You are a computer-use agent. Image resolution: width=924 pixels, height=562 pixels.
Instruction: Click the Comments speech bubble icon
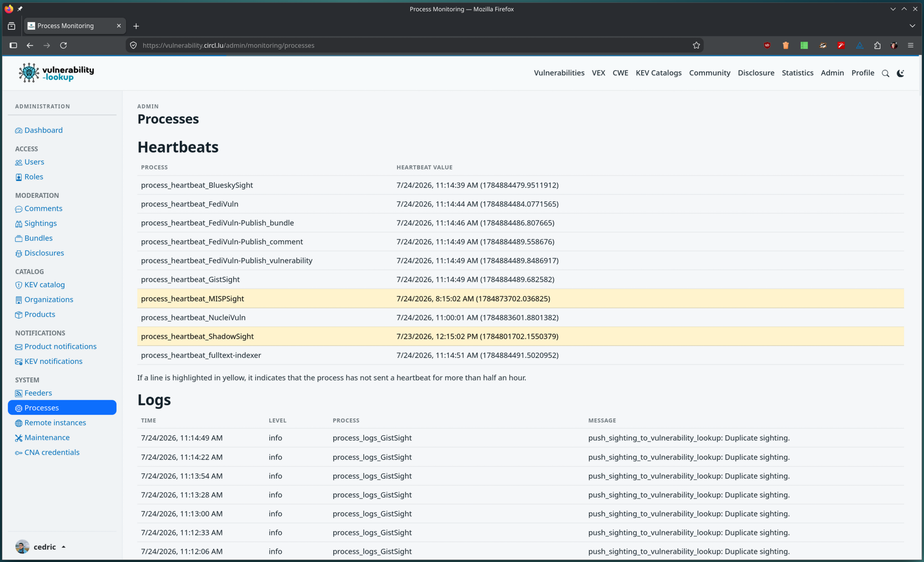pyautogui.click(x=18, y=209)
